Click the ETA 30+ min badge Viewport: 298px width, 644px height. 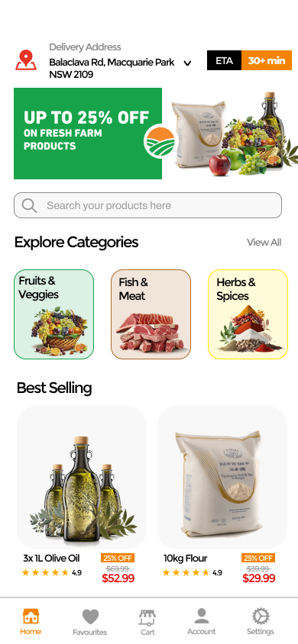click(249, 60)
